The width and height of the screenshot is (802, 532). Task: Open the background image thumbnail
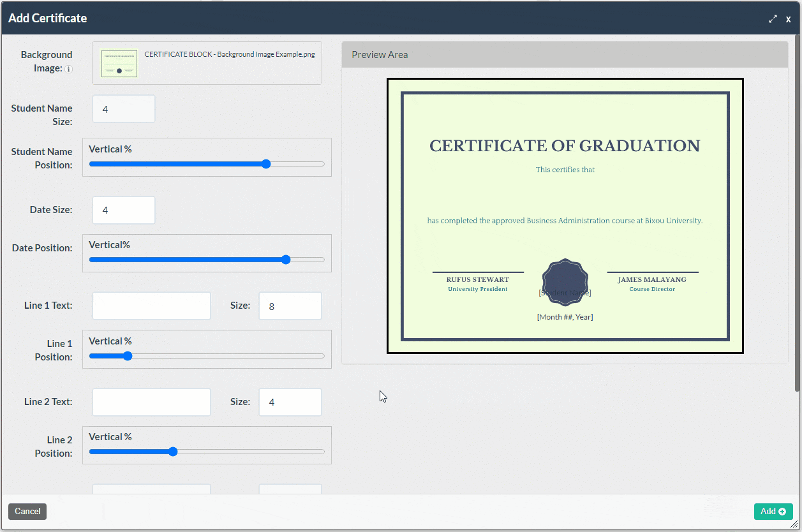(x=119, y=63)
